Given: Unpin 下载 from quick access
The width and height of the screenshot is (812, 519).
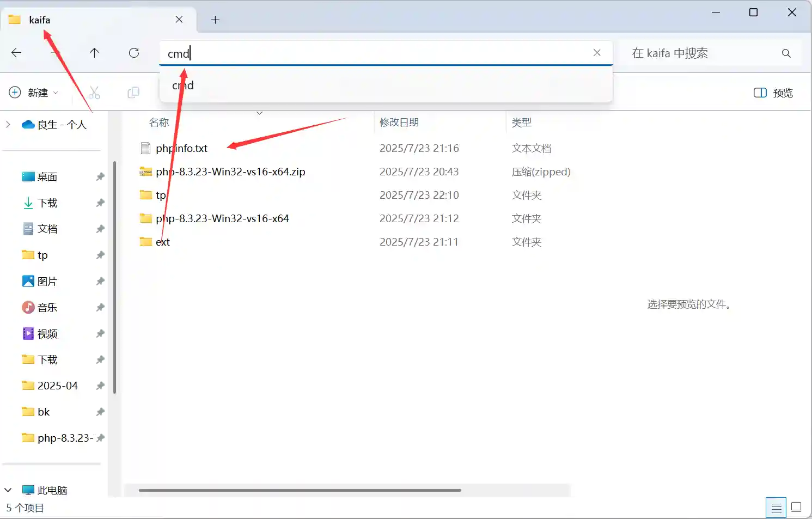Looking at the screenshot, I should tap(100, 203).
